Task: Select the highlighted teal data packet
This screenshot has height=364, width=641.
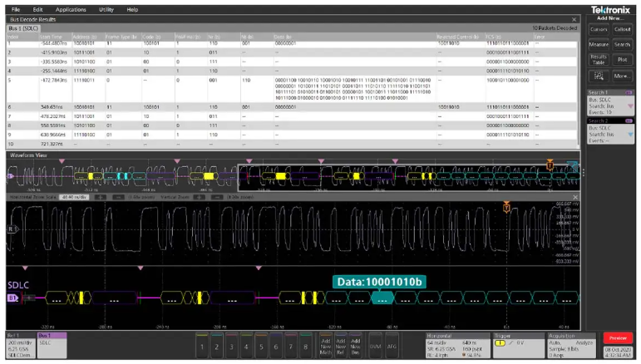Action: tap(382, 299)
